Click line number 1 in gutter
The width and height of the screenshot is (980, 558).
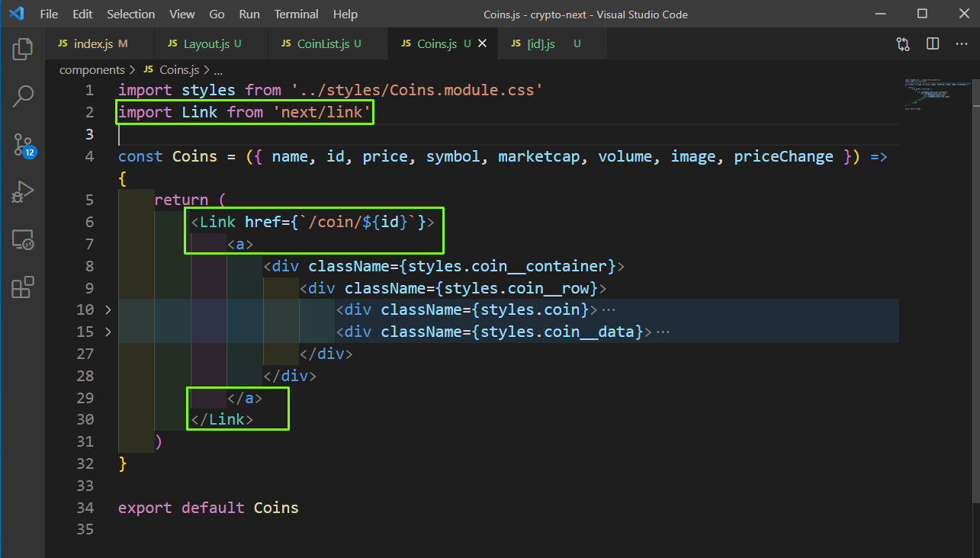pos(90,90)
